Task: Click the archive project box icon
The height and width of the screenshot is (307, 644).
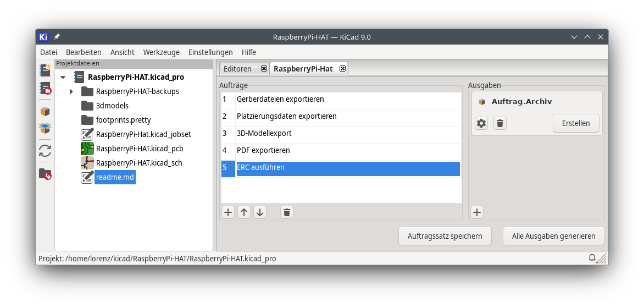Action: [45, 111]
